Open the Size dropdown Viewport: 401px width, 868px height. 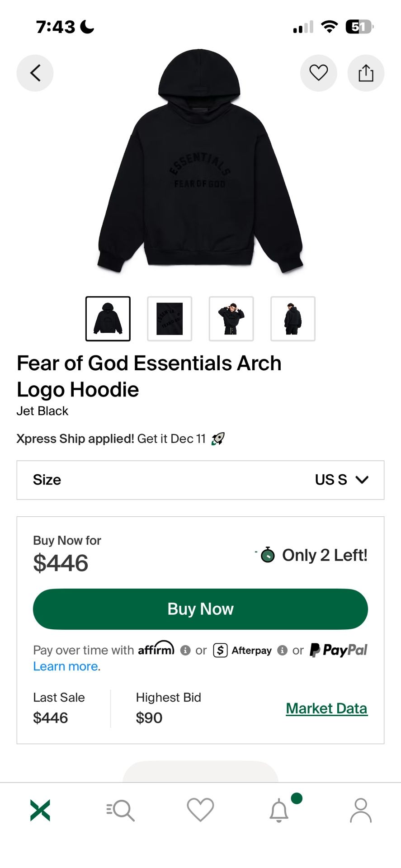(200, 480)
